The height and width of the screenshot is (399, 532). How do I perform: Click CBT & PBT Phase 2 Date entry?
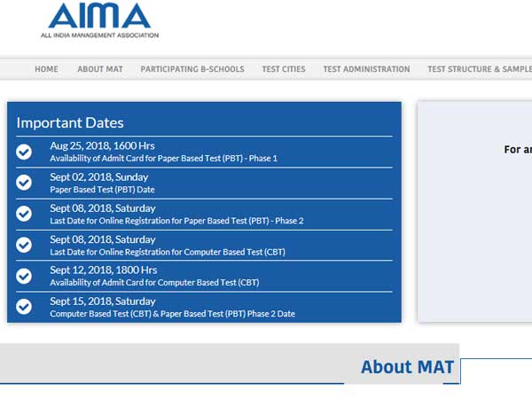pyautogui.click(x=172, y=314)
